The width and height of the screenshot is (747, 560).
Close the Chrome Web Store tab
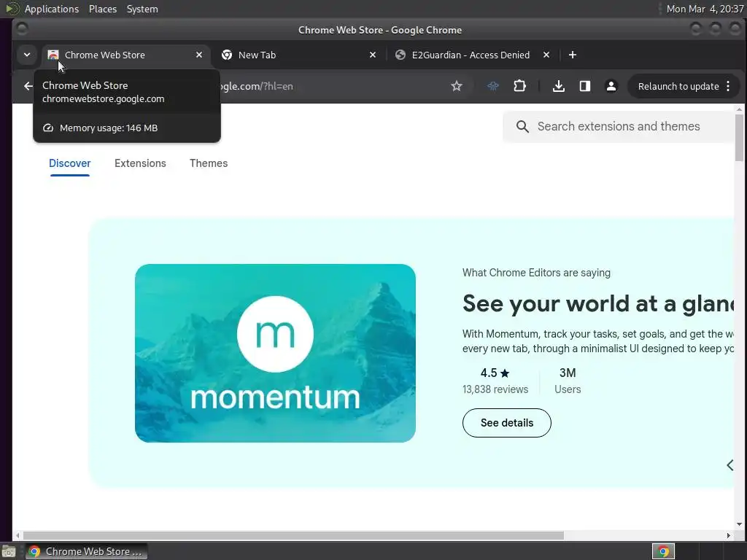(x=199, y=55)
